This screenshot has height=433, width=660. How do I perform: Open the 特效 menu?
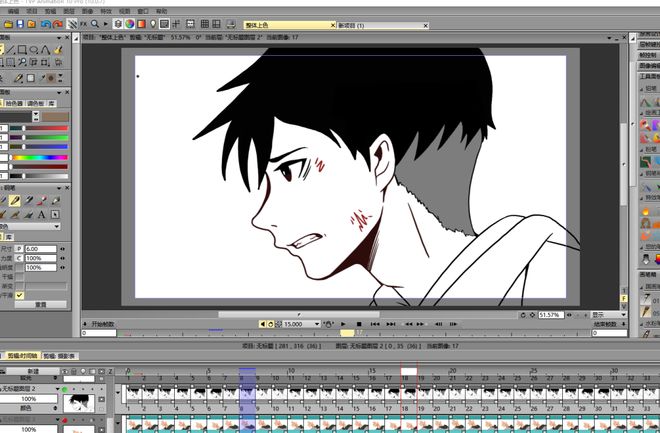106,11
